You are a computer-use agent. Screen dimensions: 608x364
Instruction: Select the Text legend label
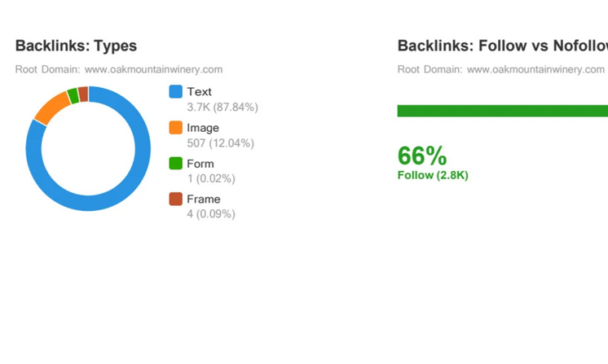tap(199, 92)
